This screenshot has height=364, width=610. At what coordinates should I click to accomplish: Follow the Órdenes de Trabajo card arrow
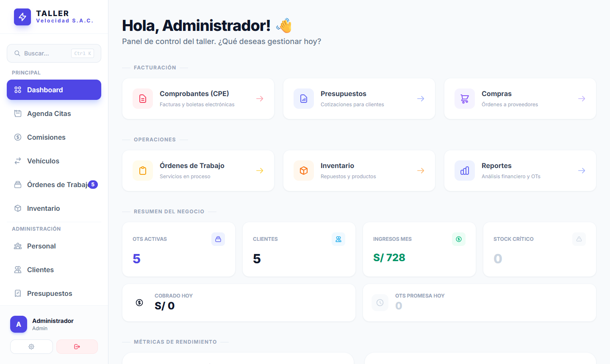click(x=260, y=171)
